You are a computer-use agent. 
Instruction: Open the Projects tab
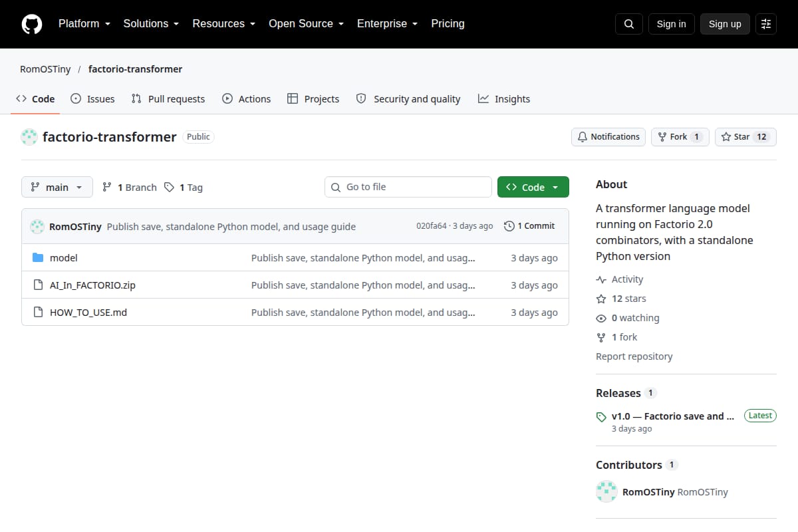(x=313, y=99)
